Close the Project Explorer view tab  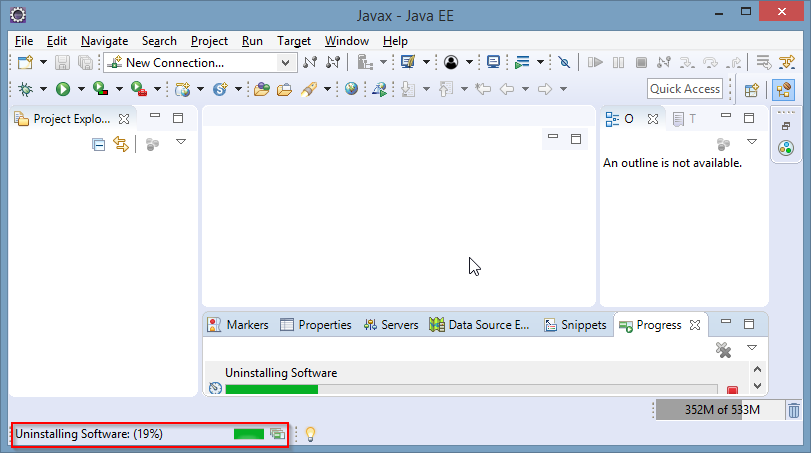[x=124, y=118]
